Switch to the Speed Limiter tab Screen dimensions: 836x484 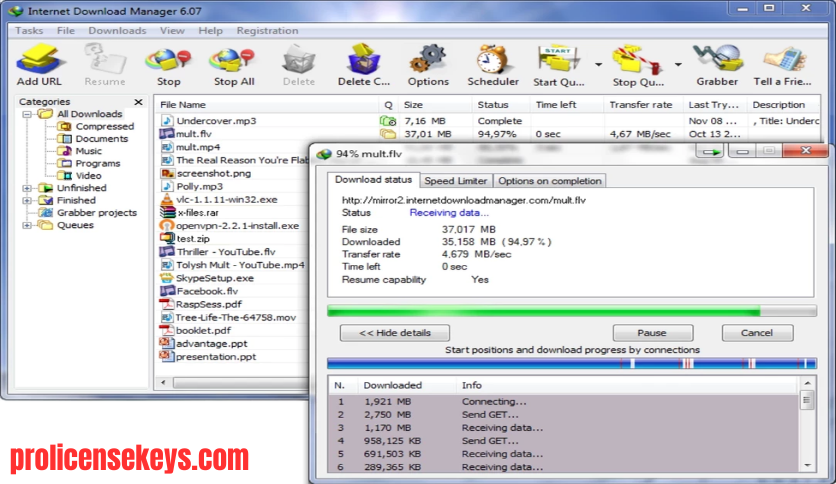456,181
